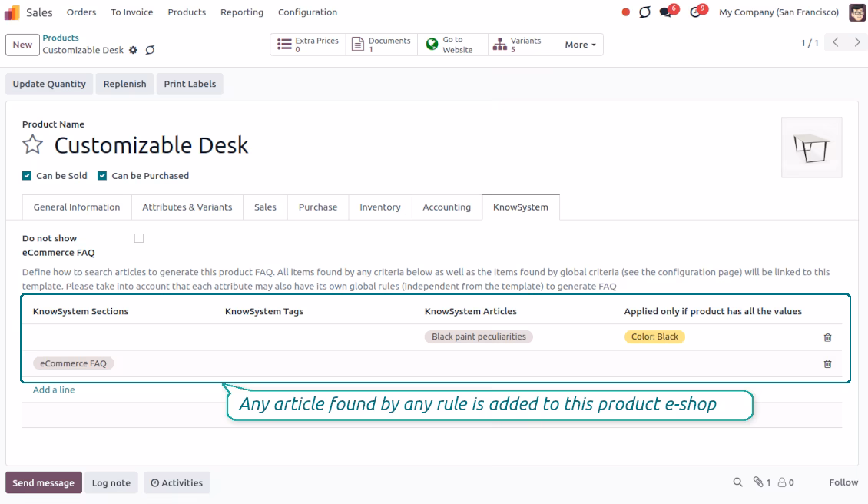Go to next record arrow
Viewport: 868px width, 504px height.
[x=857, y=43]
